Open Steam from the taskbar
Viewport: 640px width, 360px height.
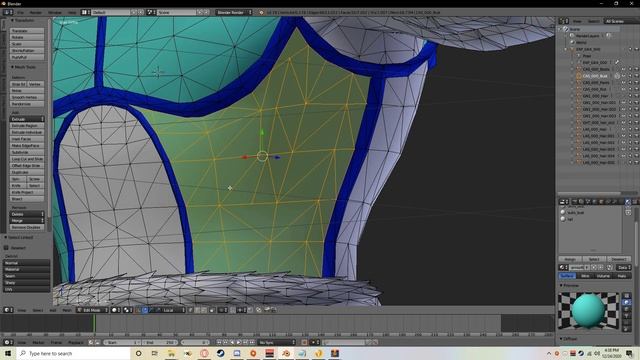[220, 353]
